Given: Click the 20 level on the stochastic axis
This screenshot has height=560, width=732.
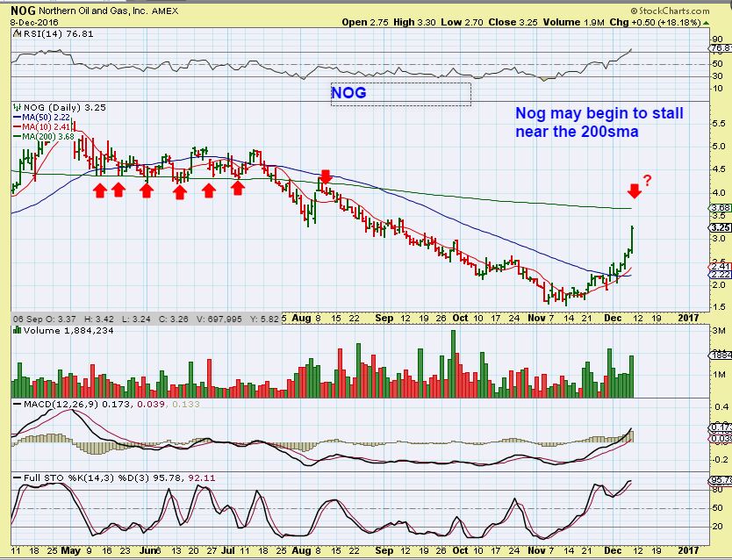Looking at the screenshot, I should [x=718, y=527].
